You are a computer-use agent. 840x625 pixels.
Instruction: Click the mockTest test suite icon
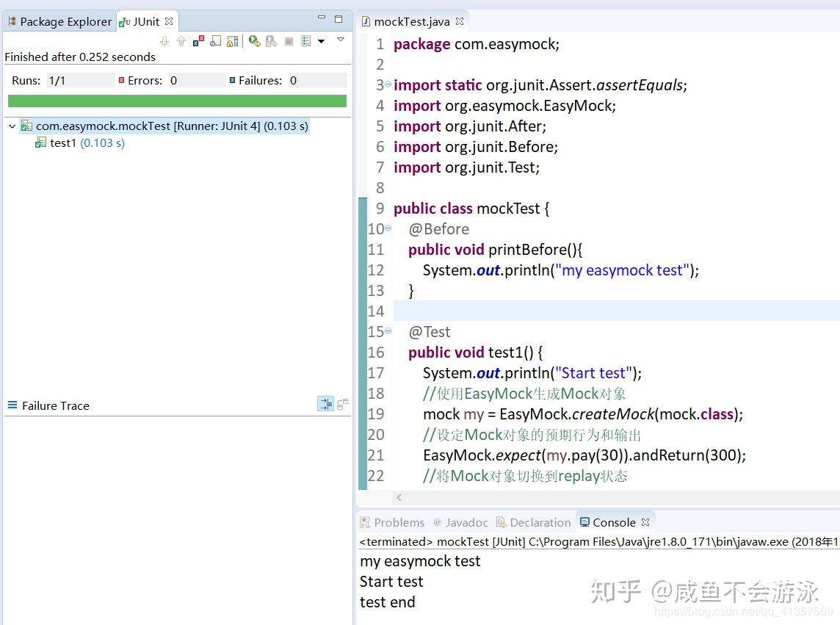(x=26, y=126)
